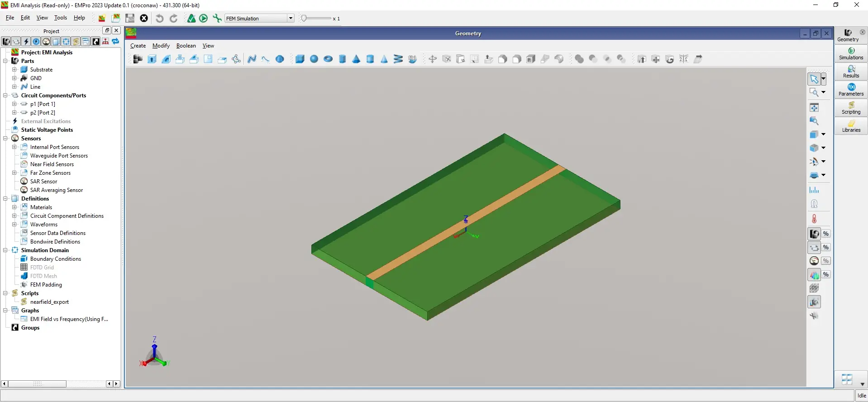Click the thermometer icon in view toolbar
Screen dimensions: 868x402
point(814,219)
